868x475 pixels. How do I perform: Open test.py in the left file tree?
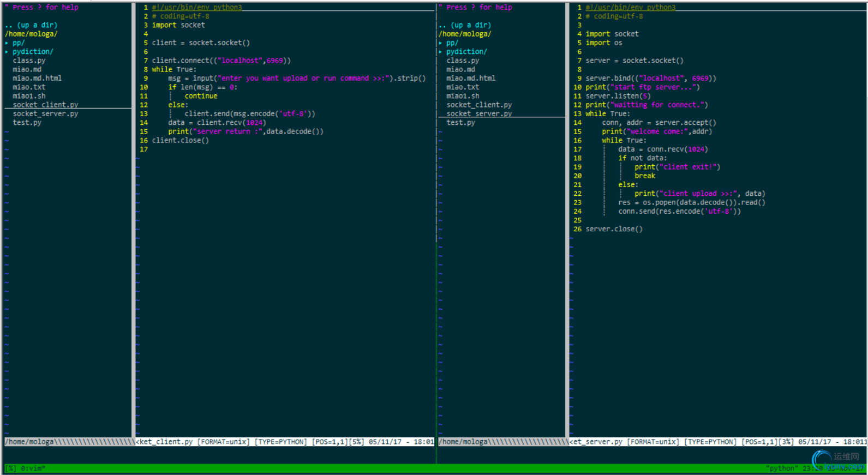point(27,122)
